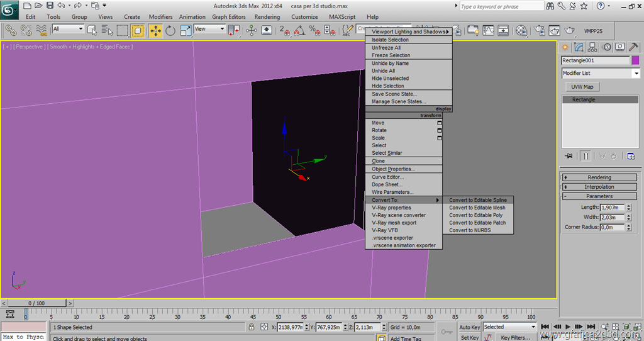Click the Pin Stack icon
Viewport: 644px width, 341px height.
pos(569,155)
